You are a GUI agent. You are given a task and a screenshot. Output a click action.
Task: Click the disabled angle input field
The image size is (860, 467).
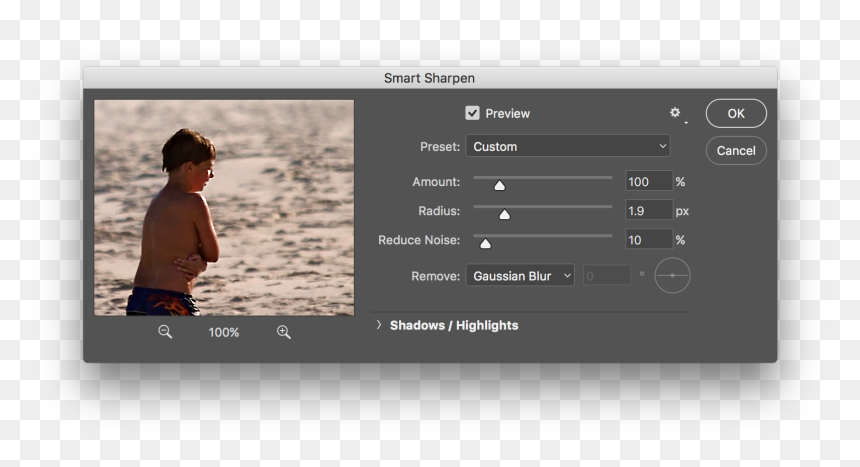click(607, 276)
